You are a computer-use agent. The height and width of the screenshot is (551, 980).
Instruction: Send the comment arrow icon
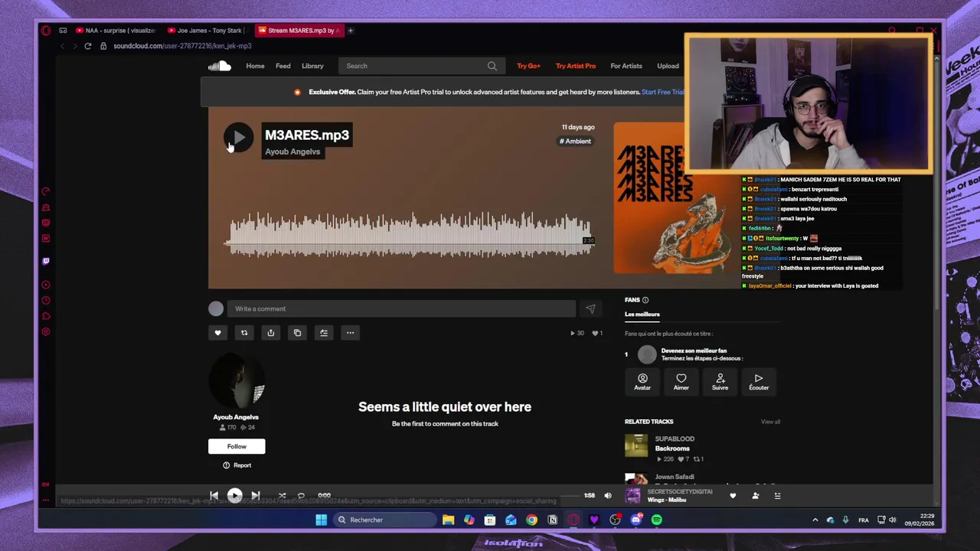[x=590, y=309]
